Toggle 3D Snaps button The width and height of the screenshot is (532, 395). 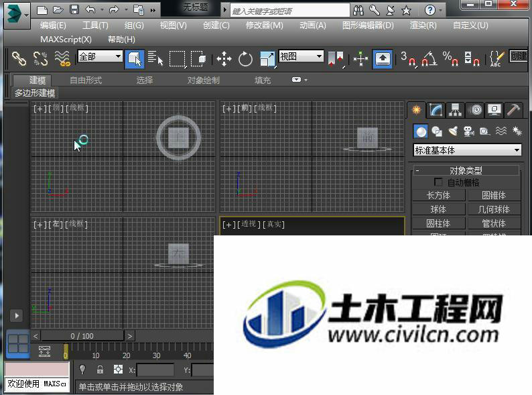[x=408, y=59]
